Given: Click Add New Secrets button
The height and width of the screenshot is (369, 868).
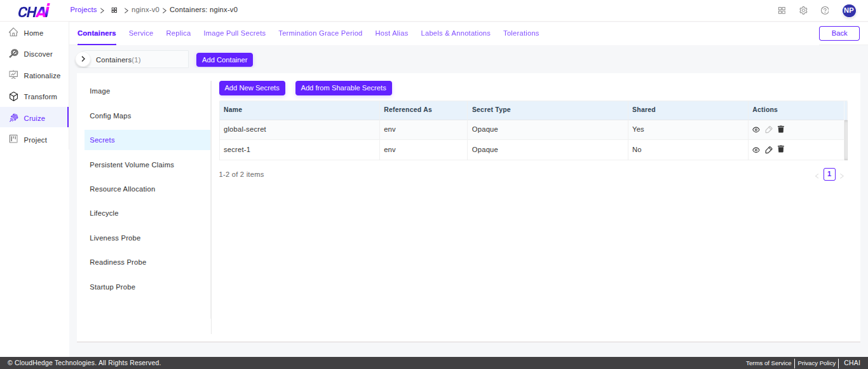Looking at the screenshot, I should click(252, 88).
